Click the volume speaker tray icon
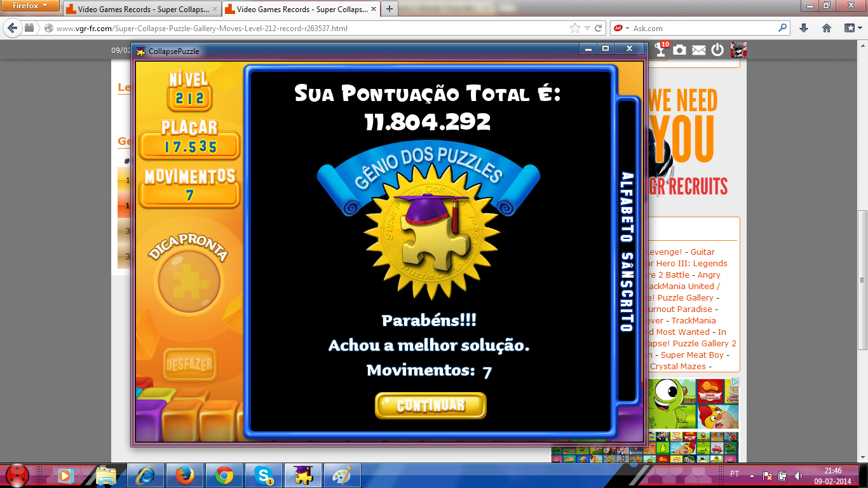The height and width of the screenshot is (488, 868). point(799,475)
